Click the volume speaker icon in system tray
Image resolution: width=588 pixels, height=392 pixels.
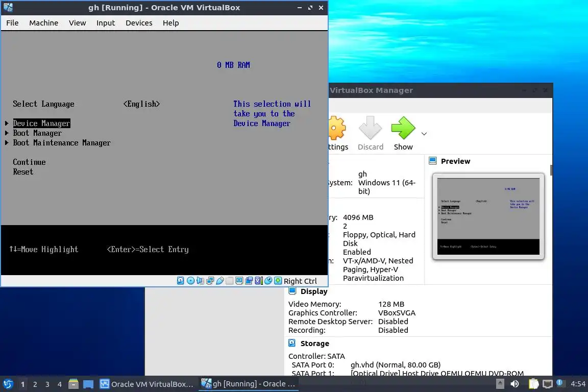(x=515, y=384)
